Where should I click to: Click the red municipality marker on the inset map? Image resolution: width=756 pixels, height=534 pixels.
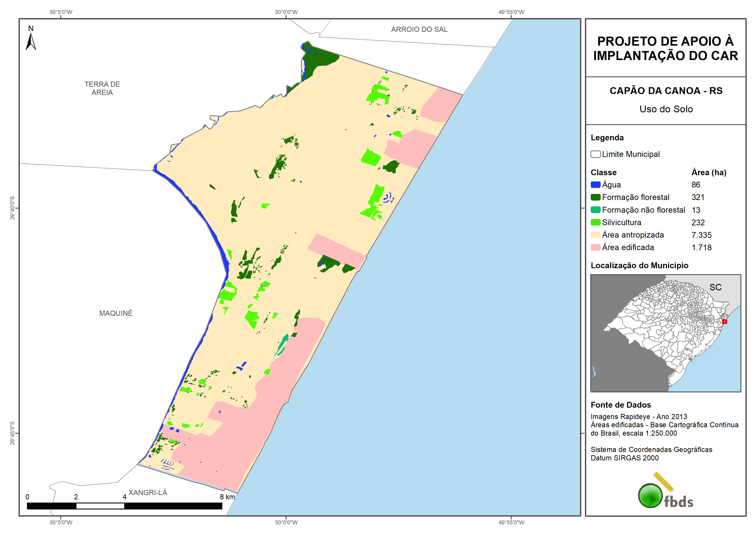click(724, 321)
